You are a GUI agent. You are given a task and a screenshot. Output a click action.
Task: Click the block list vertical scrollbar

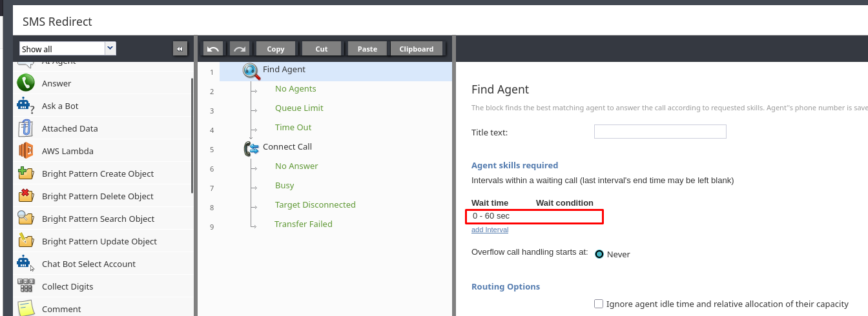192,135
